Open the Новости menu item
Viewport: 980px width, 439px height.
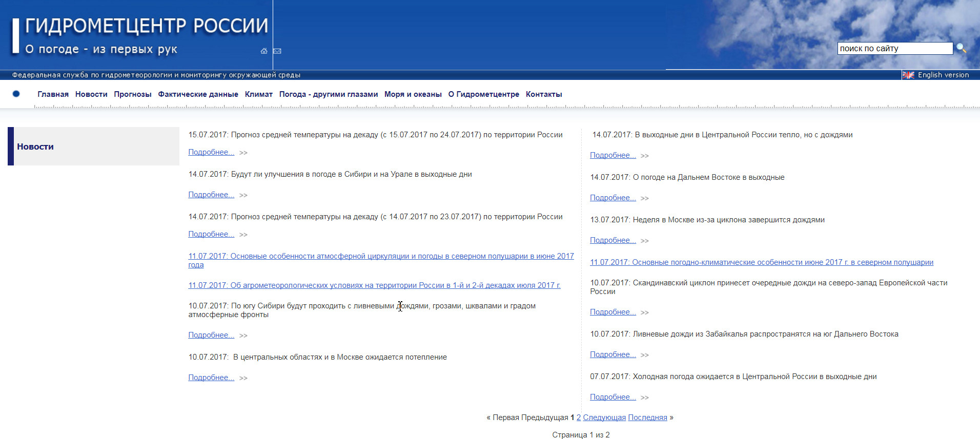tap(91, 94)
